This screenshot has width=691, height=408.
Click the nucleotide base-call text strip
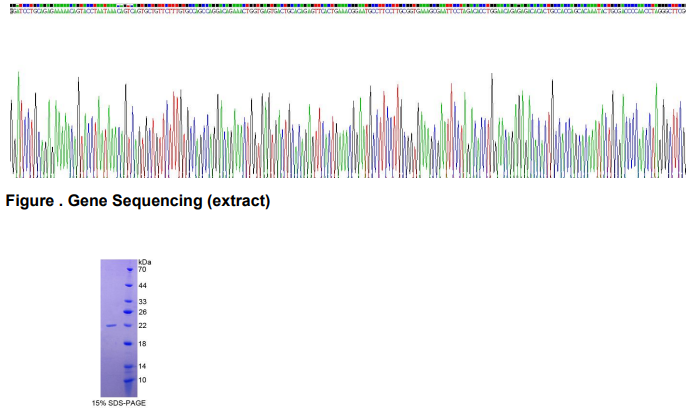tap(348, 11)
